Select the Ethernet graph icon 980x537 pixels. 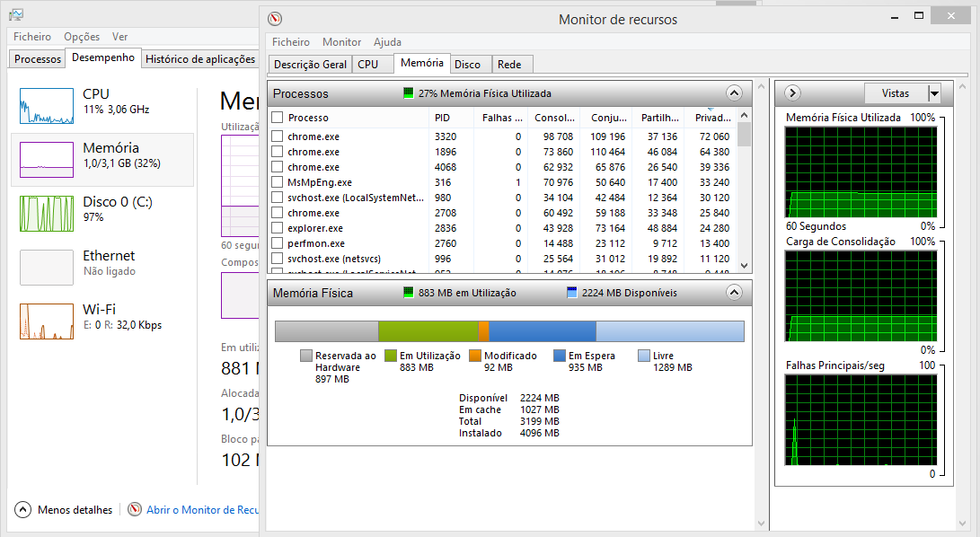tap(47, 267)
